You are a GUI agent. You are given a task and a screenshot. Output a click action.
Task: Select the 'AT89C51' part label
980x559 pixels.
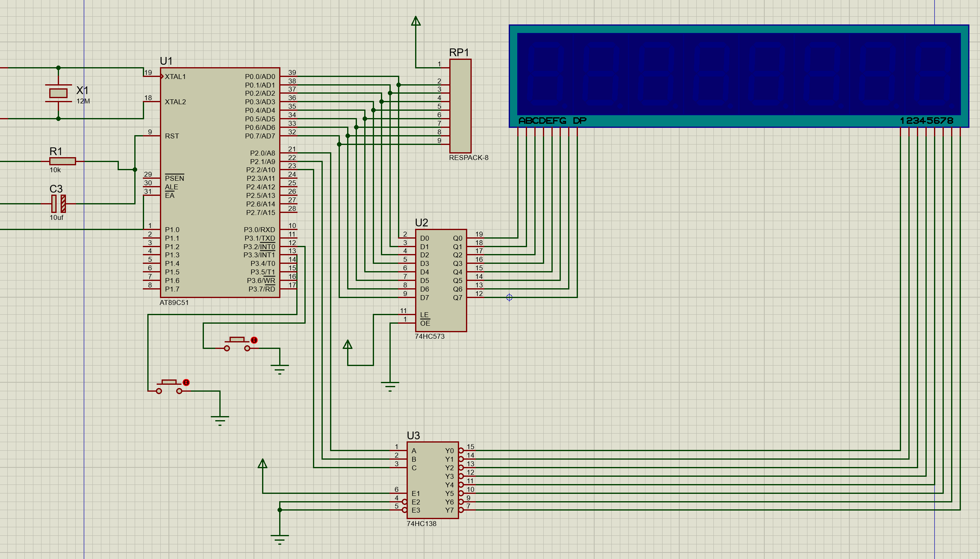[174, 303]
